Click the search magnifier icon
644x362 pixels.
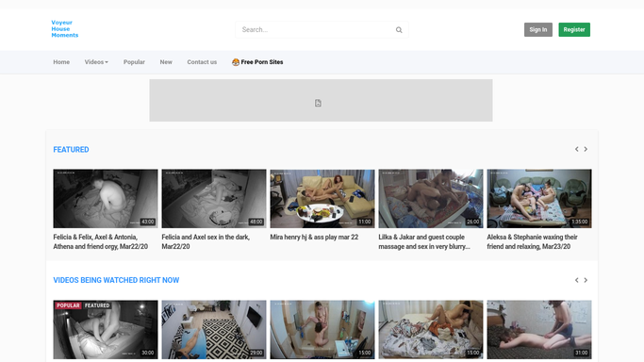pos(399,30)
